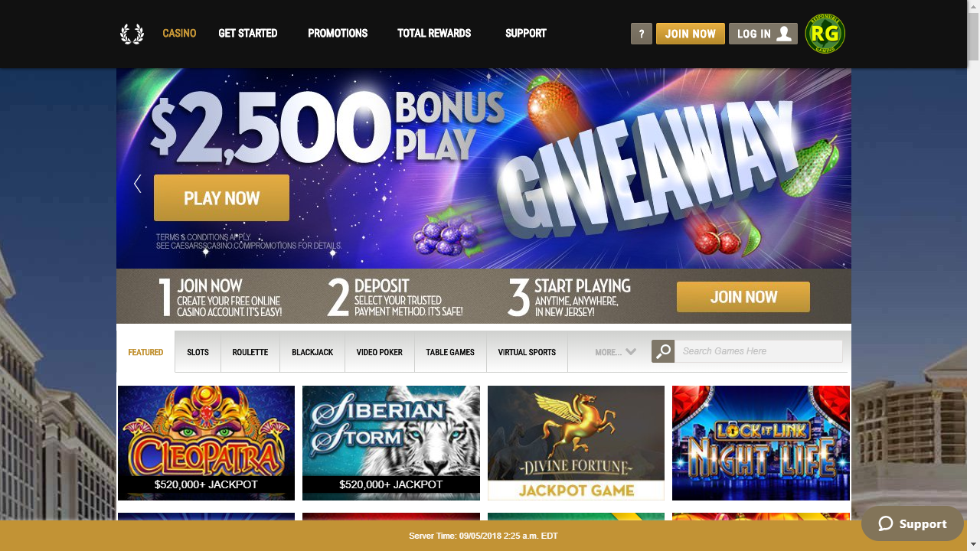Expand the MORE... games dropdown
The width and height of the screenshot is (980, 551).
point(616,352)
